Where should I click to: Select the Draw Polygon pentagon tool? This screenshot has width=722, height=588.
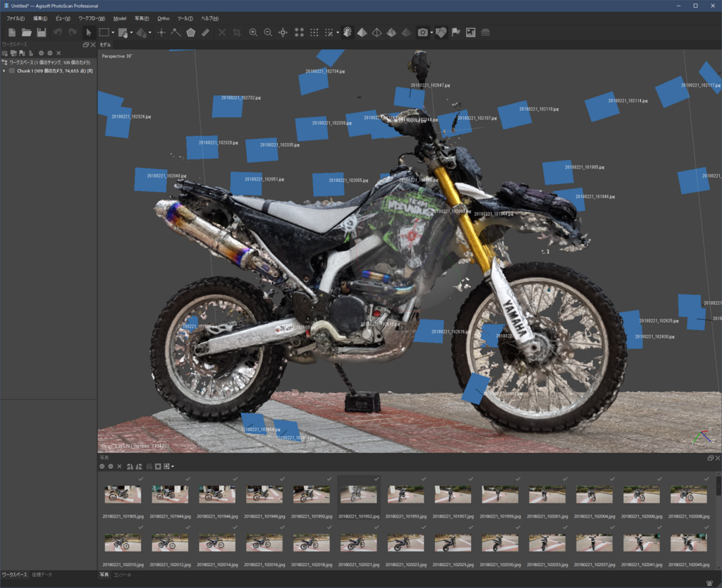coord(190,32)
